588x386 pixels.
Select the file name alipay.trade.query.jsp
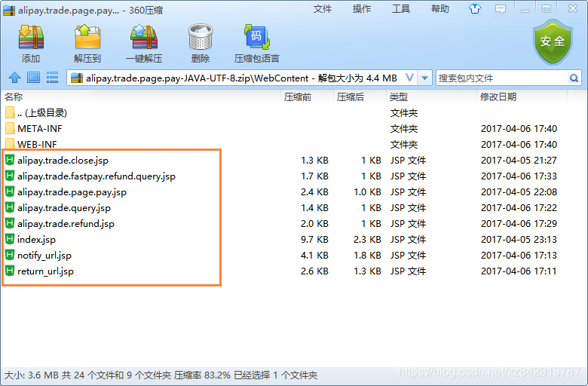(x=64, y=208)
